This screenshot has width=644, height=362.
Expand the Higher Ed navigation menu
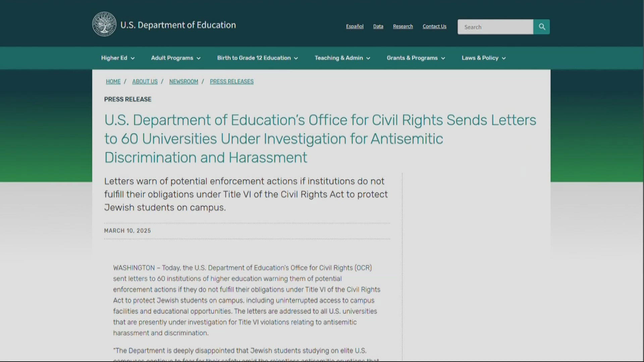tap(117, 58)
